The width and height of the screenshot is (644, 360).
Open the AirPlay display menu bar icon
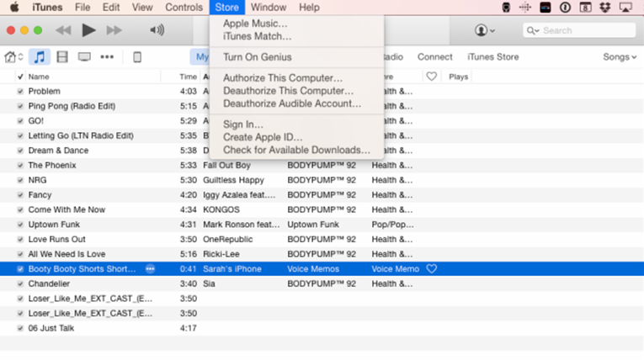pos(625,8)
